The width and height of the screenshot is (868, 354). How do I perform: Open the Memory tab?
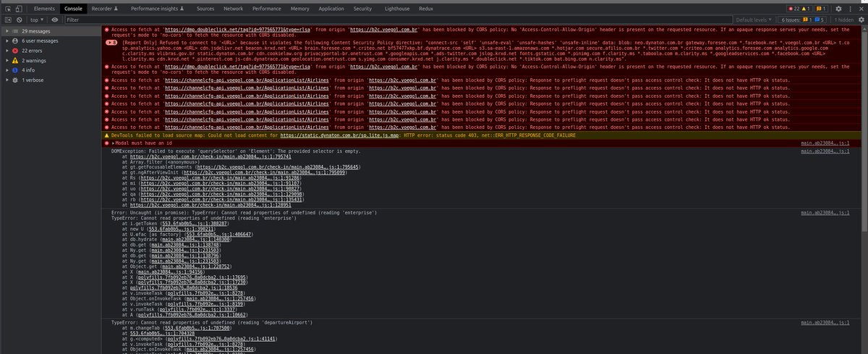pos(299,8)
